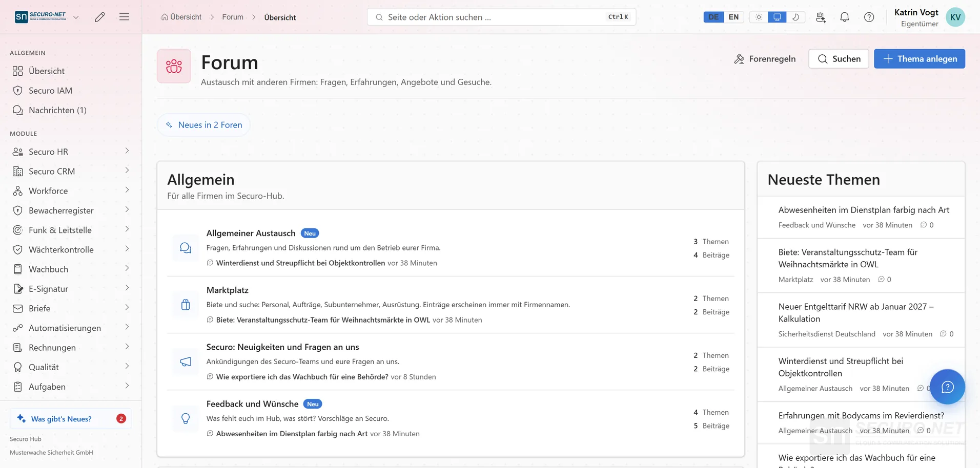Screen dimensions: 980x468
Task: Click the Marktplatz bag icon
Action: coord(186,305)
